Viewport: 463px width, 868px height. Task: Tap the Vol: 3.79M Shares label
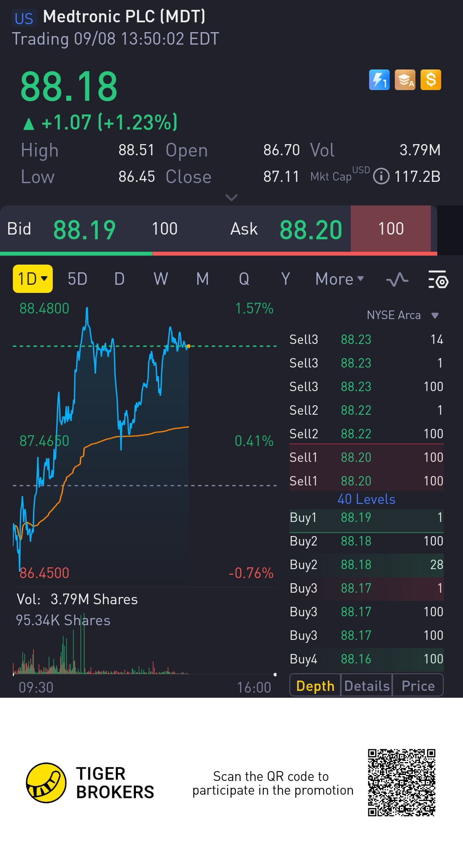tap(77, 599)
